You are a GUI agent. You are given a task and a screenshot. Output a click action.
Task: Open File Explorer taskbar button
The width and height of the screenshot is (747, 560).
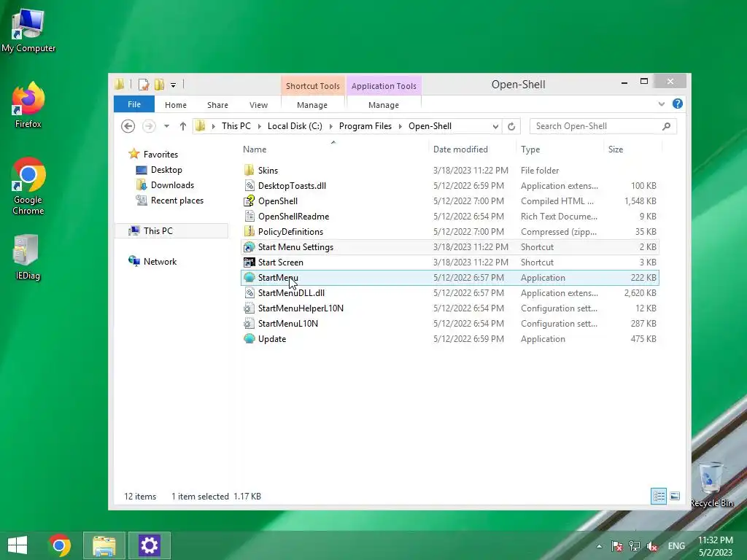pyautogui.click(x=104, y=545)
